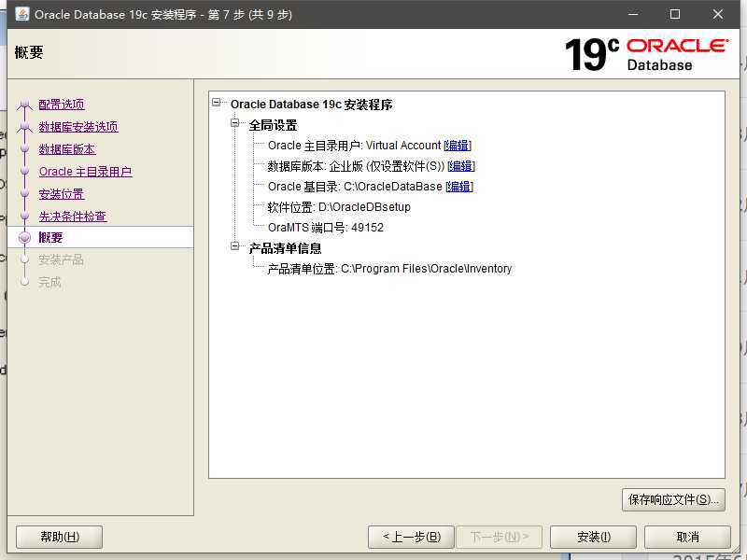Open the 配置选项 step
The height and width of the screenshot is (560, 747).
(x=62, y=105)
